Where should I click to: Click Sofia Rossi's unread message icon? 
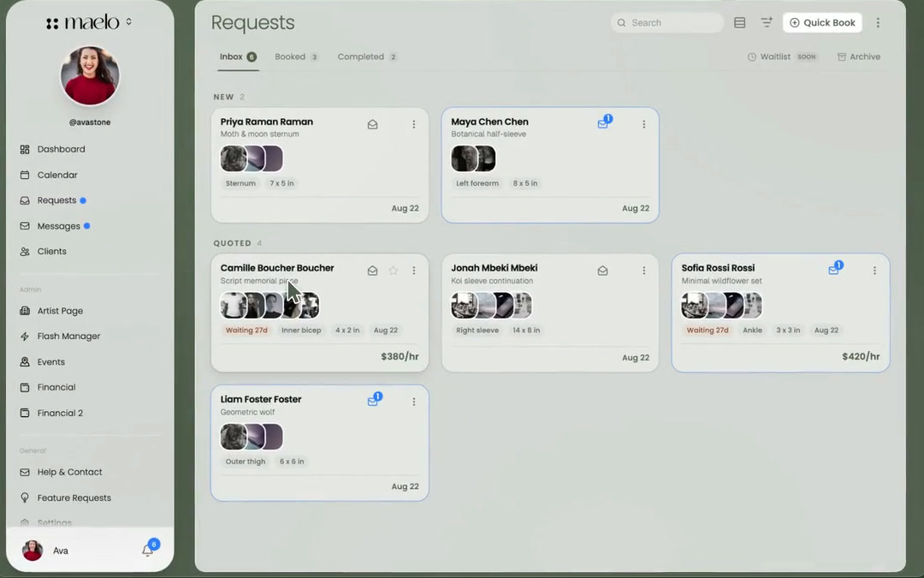(835, 269)
